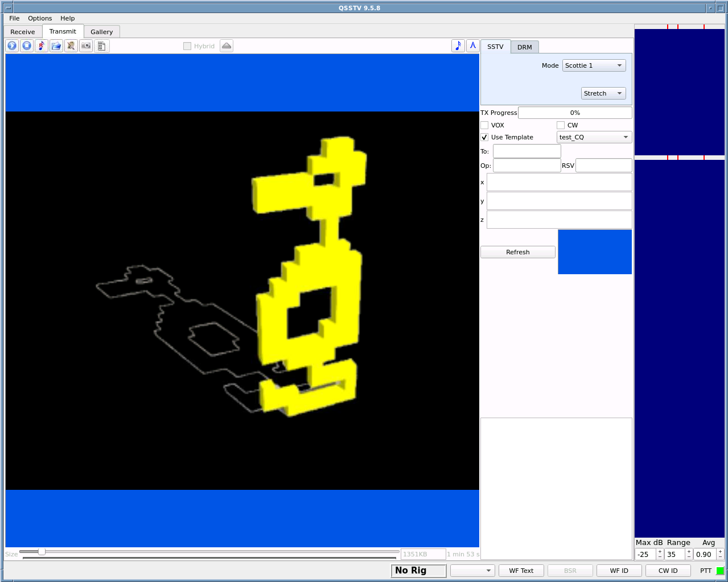
Task: Open the test_CQ template dropdown
Action: 594,137
